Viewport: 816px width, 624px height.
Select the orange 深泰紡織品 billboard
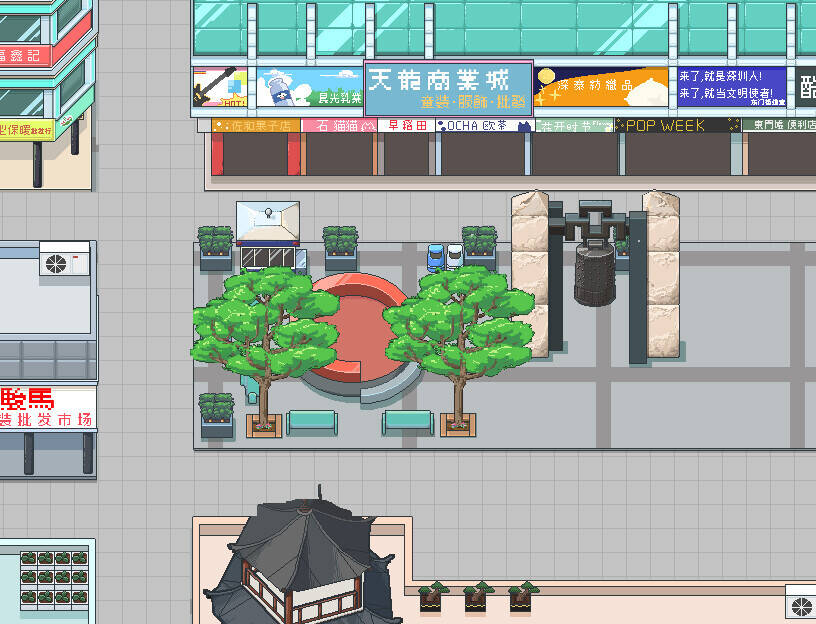point(601,87)
